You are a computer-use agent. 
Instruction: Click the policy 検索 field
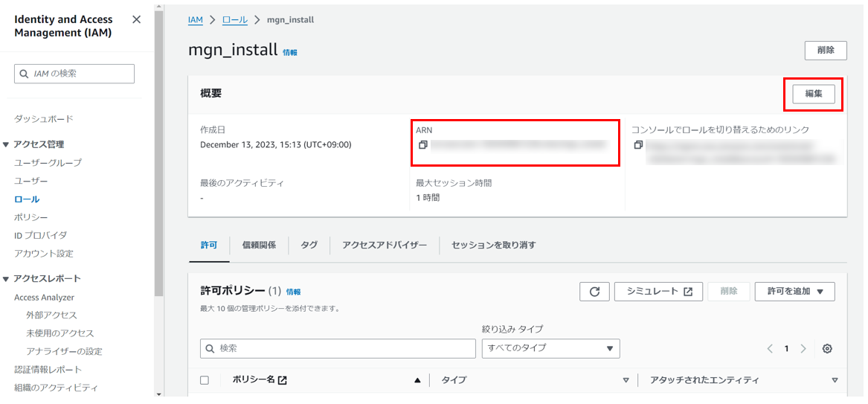pyautogui.click(x=338, y=349)
